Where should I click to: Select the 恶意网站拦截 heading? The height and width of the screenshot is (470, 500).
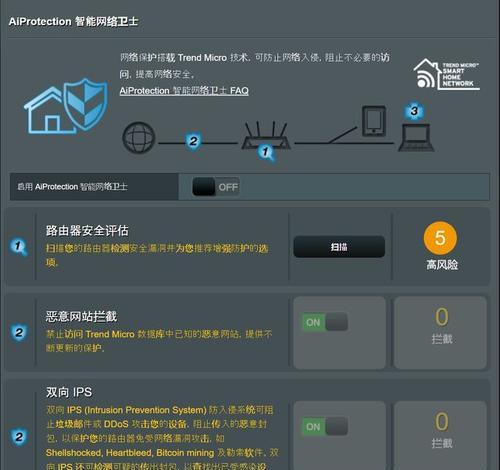tap(81, 316)
